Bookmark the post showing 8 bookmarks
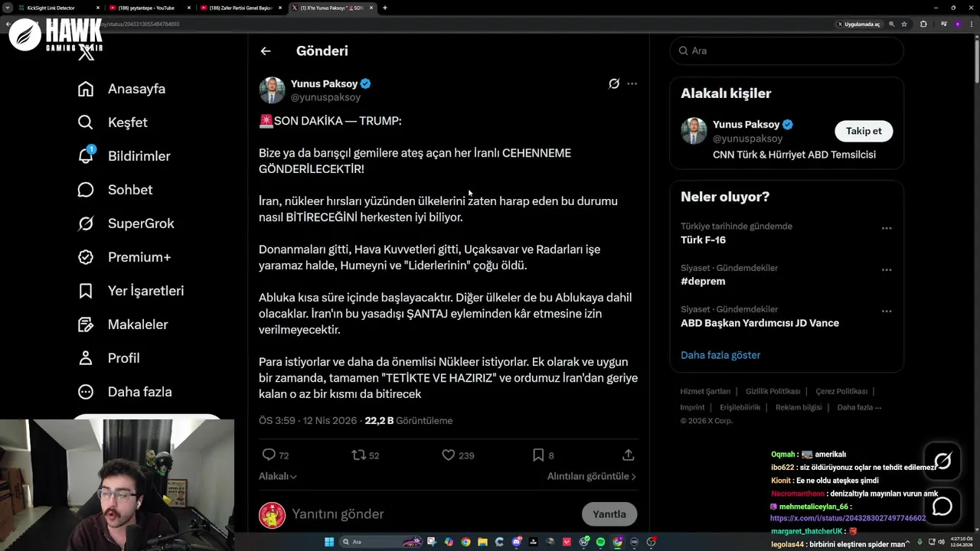Image resolution: width=980 pixels, height=551 pixels. (x=538, y=455)
